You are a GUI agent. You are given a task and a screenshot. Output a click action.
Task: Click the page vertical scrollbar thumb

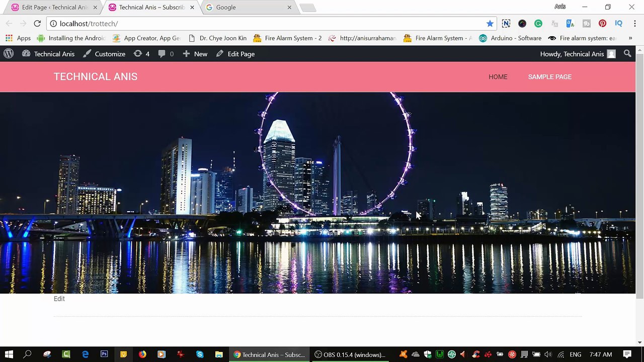click(x=640, y=176)
